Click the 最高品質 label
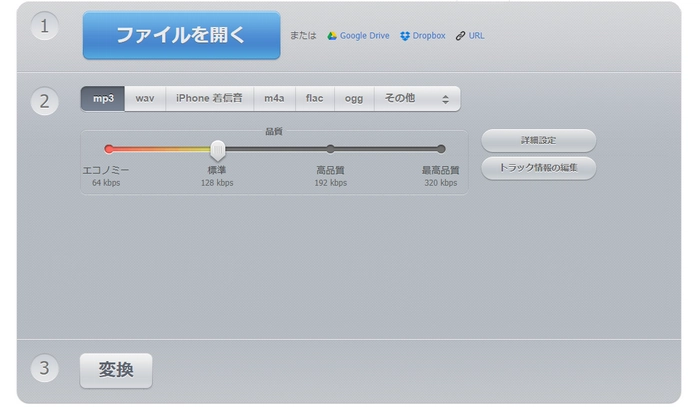This screenshot has height=407, width=700. click(441, 170)
